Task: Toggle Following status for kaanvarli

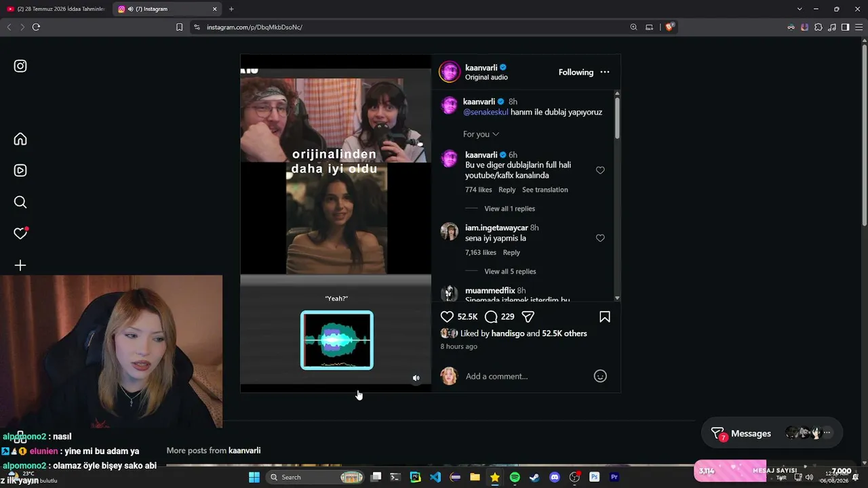Action: (x=576, y=72)
